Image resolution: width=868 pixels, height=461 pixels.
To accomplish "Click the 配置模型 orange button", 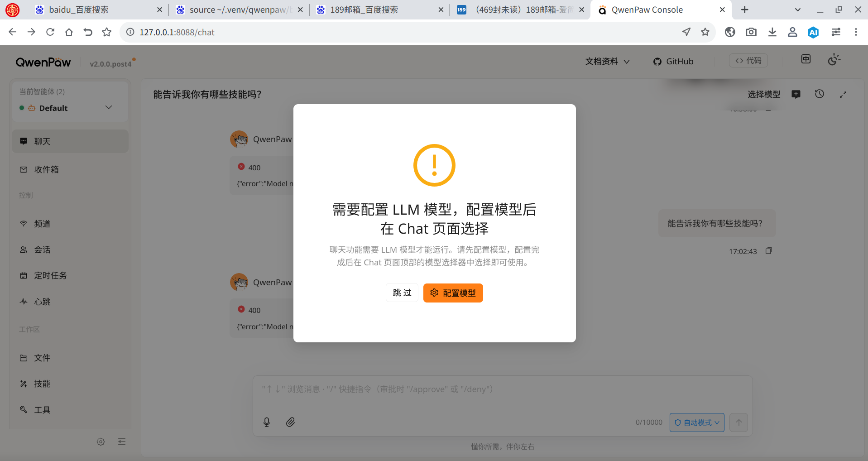I will (x=453, y=293).
